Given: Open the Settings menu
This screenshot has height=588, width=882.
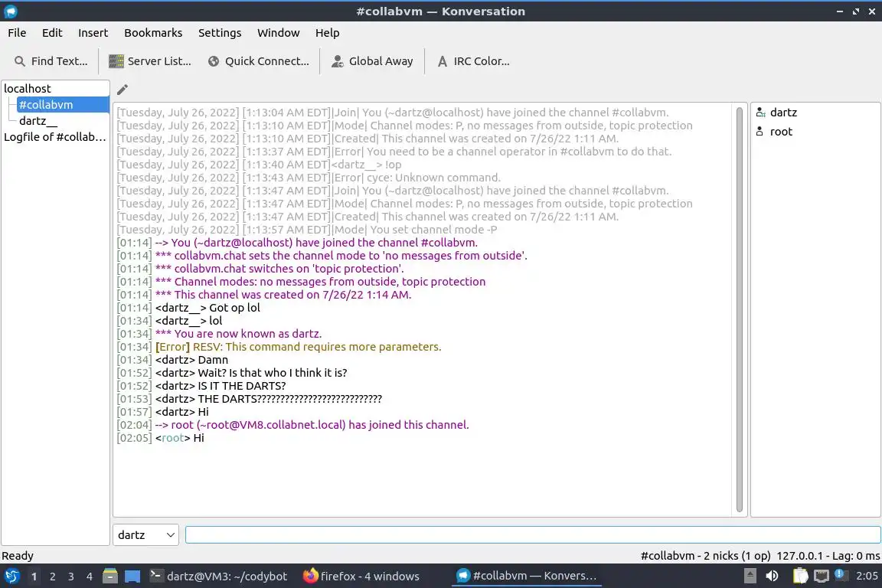Looking at the screenshot, I should coord(220,33).
